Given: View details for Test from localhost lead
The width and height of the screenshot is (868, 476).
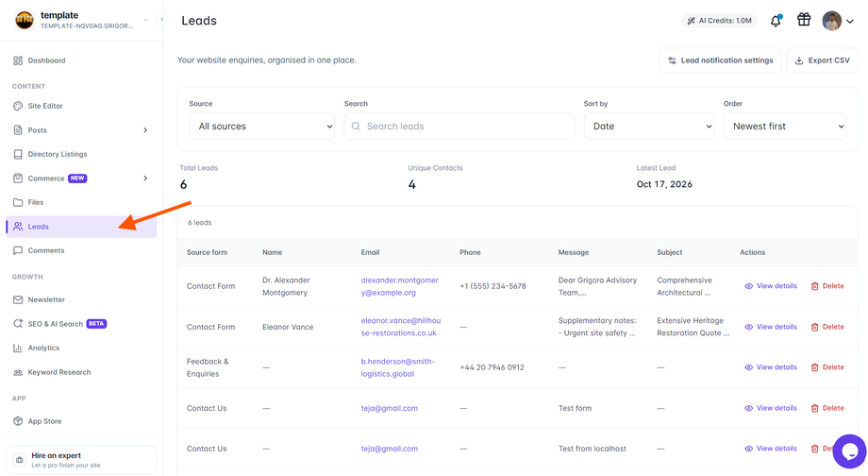Looking at the screenshot, I should 771,449.
